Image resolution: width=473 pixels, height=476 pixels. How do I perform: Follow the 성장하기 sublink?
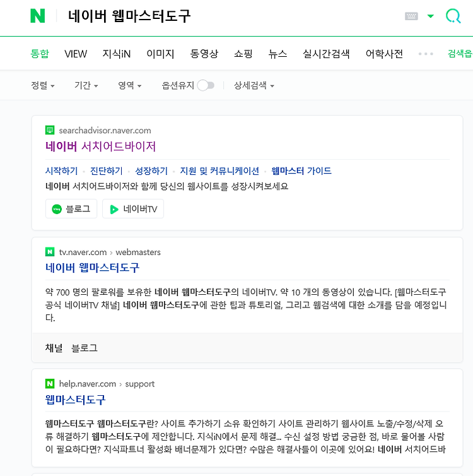(151, 171)
